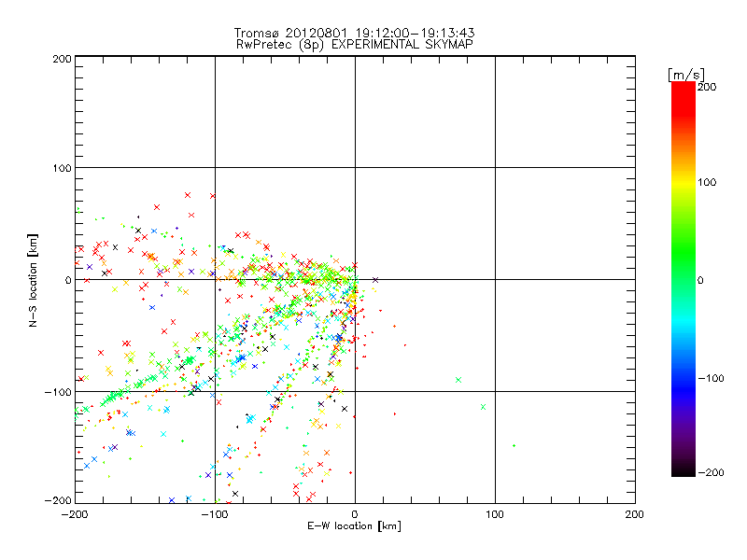
Task: Select the black bottom end of the color bar
Action: [684, 472]
